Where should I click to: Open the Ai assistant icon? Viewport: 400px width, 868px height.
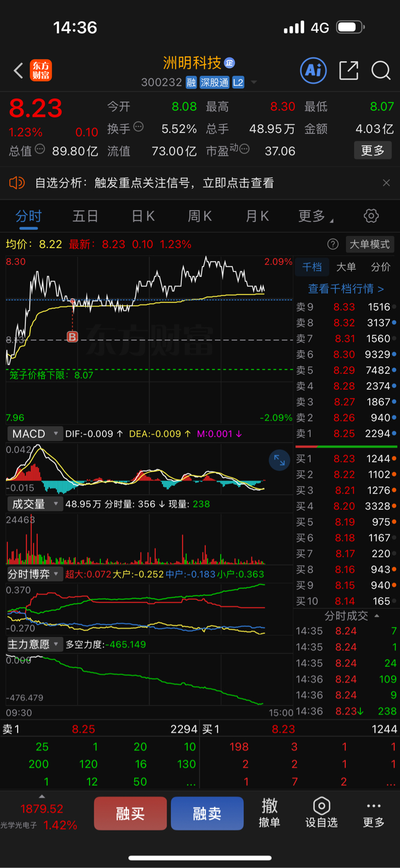314,70
